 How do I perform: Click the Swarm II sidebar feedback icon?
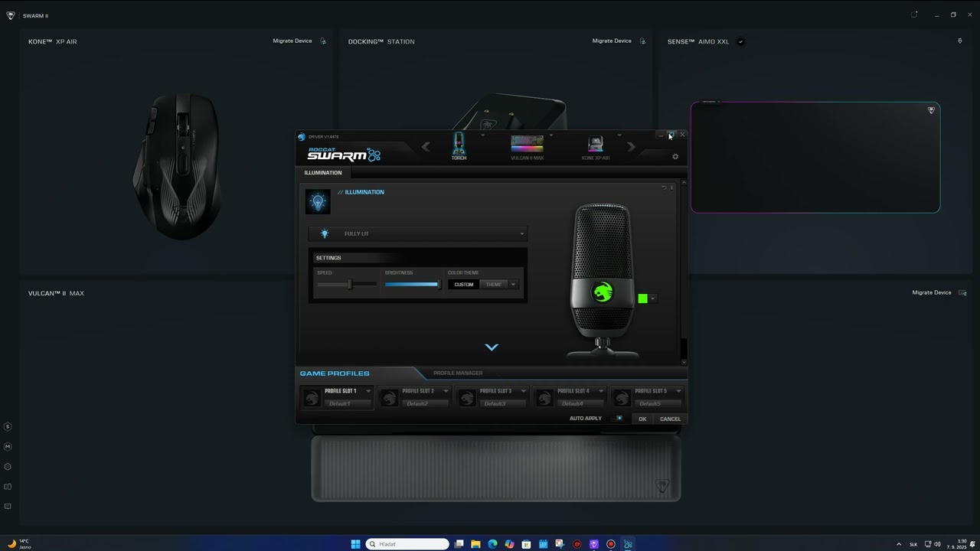[x=8, y=507]
